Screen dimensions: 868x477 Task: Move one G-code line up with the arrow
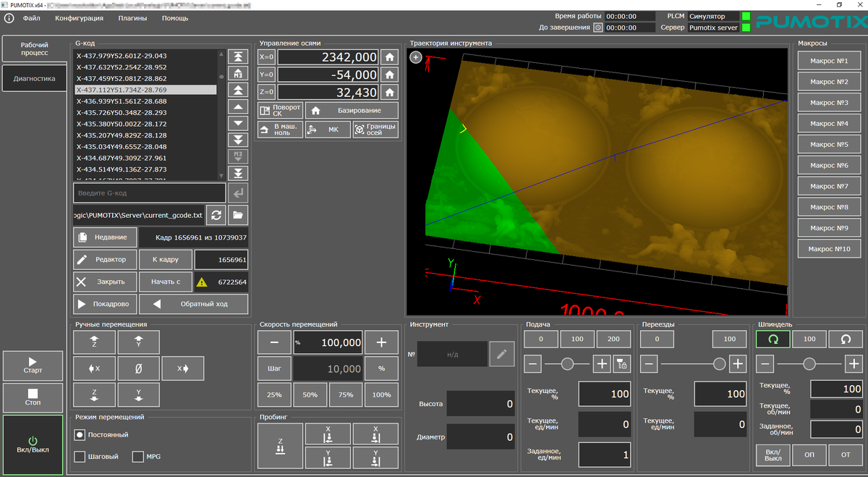click(x=238, y=107)
